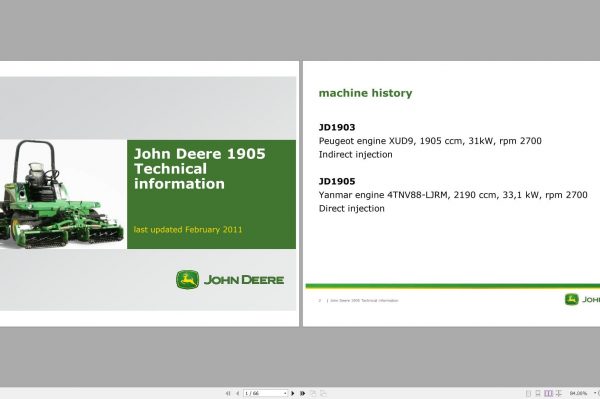
Task: Click 'Direct injection' text
Action: (x=352, y=208)
